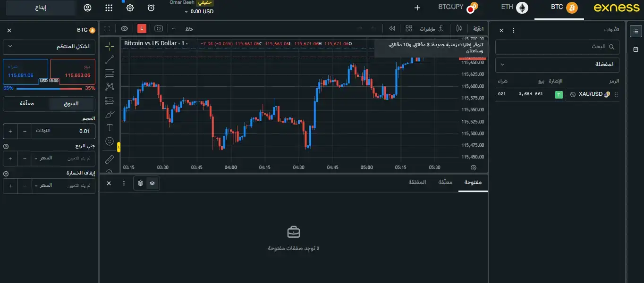This screenshot has width=644, height=283.
Task: Open the 1دقيقة timeframe selector
Action: (x=478, y=28)
